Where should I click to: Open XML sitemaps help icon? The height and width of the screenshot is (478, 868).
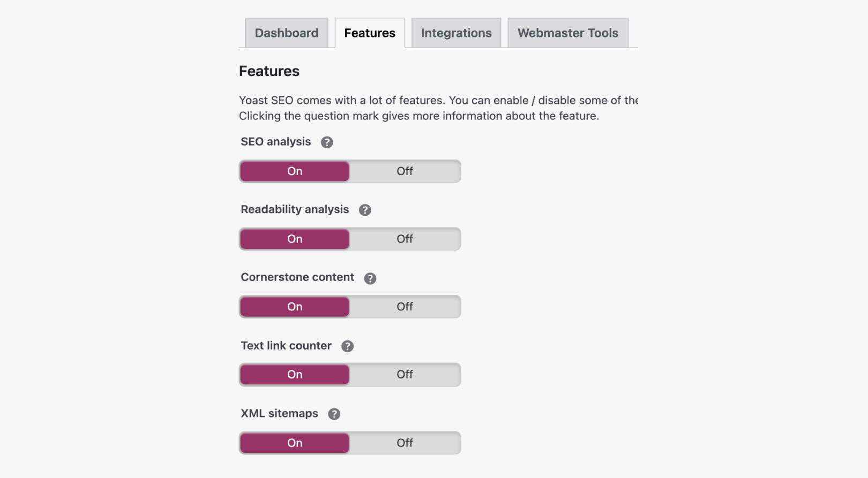click(x=334, y=414)
